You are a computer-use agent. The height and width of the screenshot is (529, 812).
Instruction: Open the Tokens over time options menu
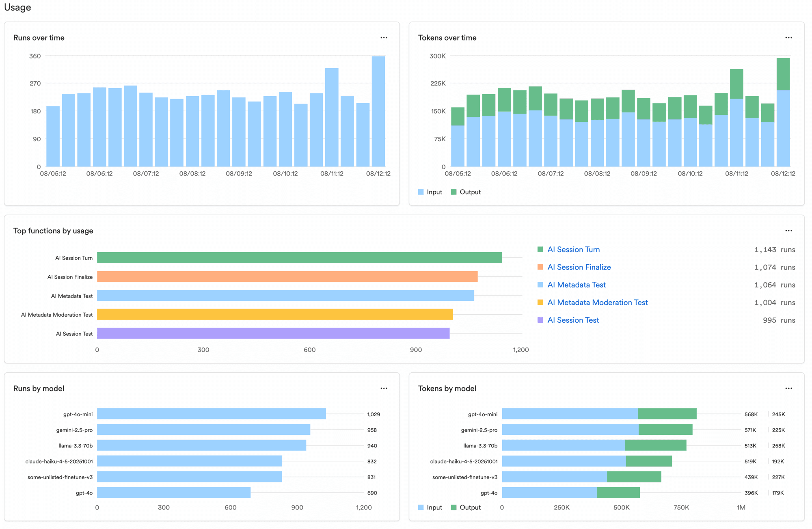pos(788,38)
